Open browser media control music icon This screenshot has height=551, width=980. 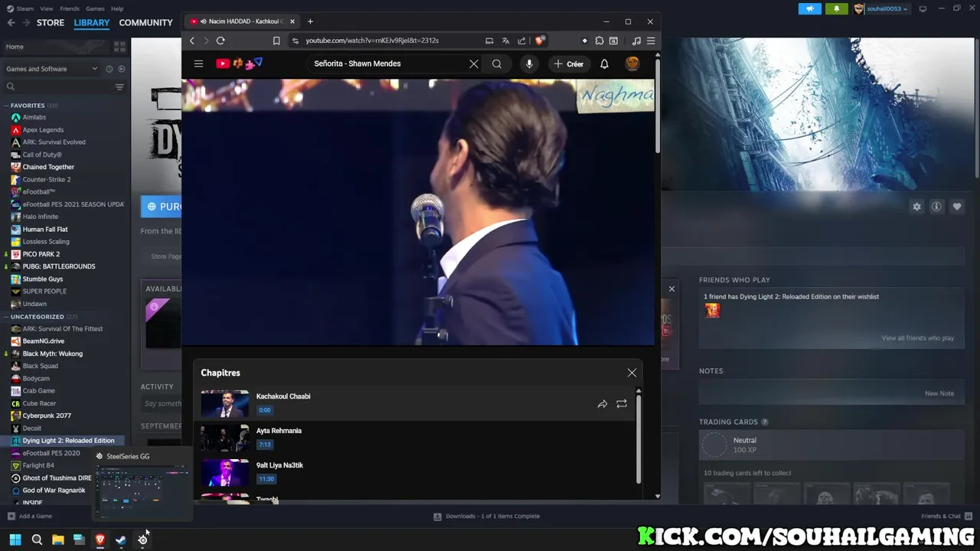coord(636,41)
